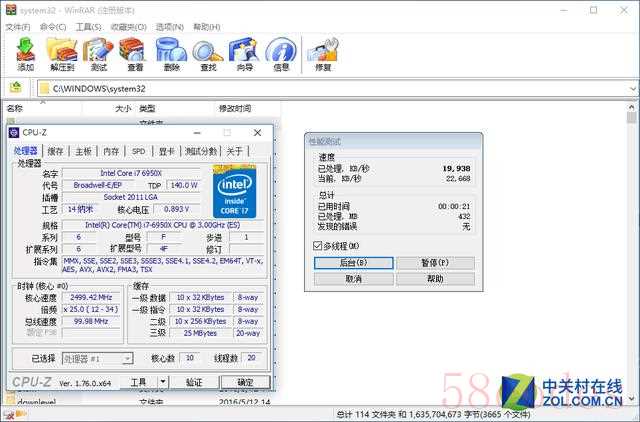This screenshot has width=640, height=422.
Task: Click the 添加 (Add) toolbar icon
Action: 26,53
